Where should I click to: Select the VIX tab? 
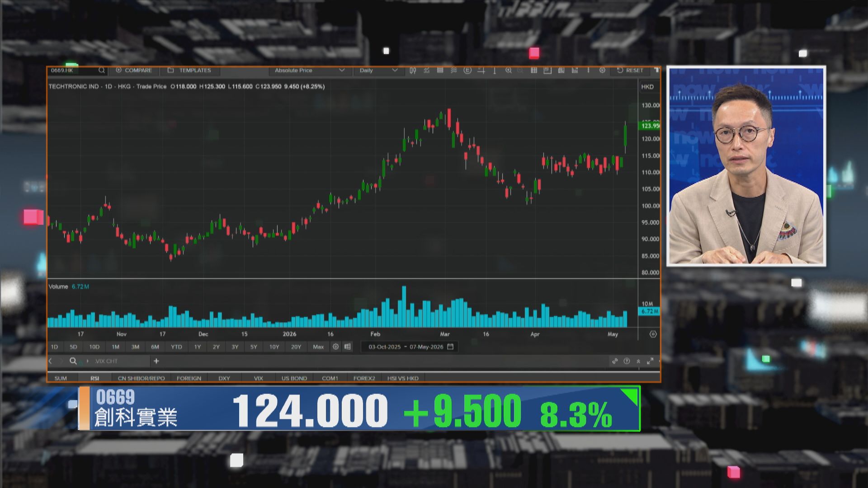[x=259, y=378]
